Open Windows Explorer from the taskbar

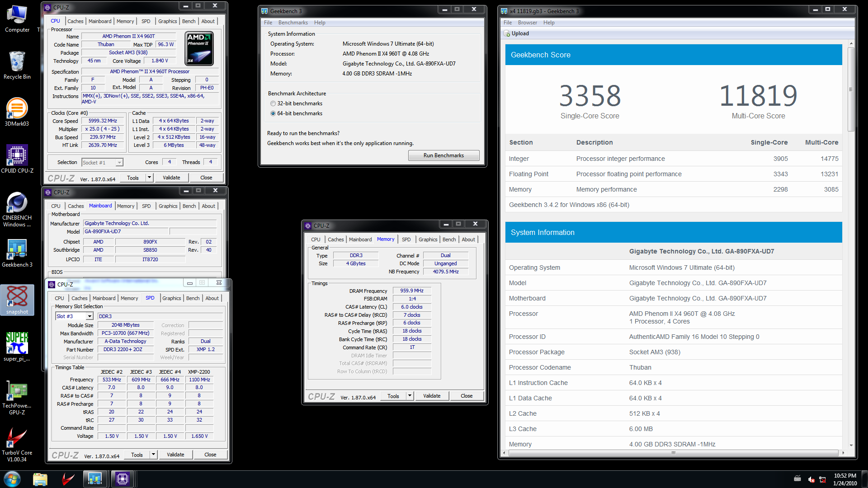pyautogui.click(x=40, y=479)
